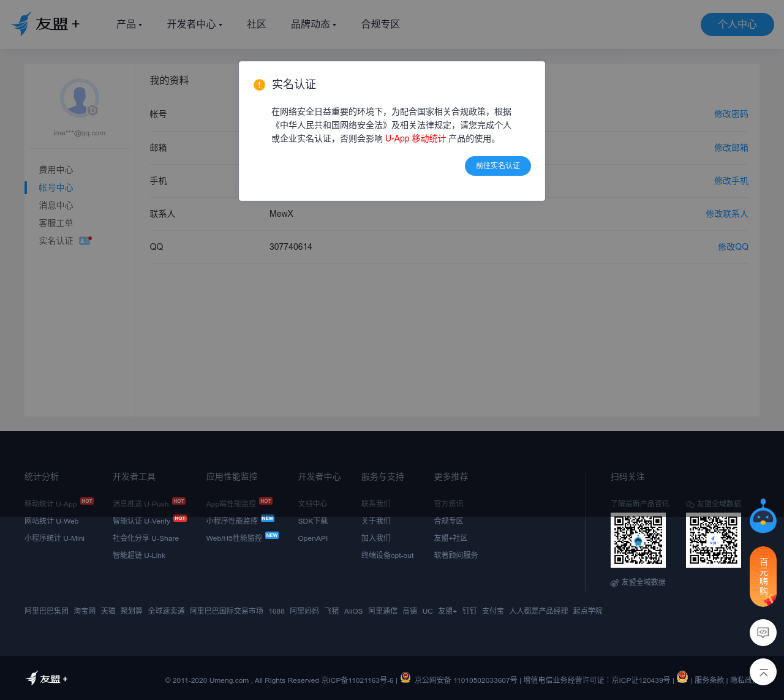Open 联系我们 footer link
The image size is (784, 700).
(x=376, y=503)
